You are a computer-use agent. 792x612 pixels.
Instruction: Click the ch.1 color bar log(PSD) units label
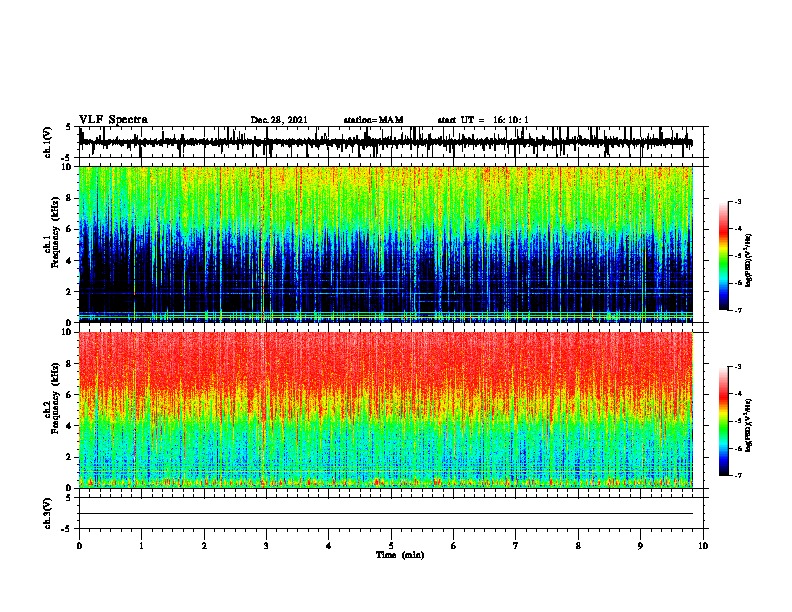(748, 260)
